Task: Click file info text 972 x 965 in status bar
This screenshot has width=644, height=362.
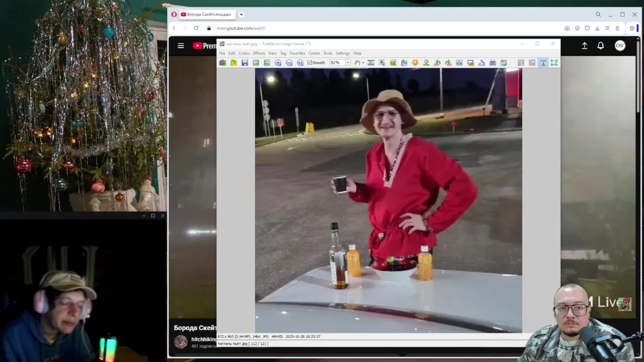Action: [x=269, y=336]
